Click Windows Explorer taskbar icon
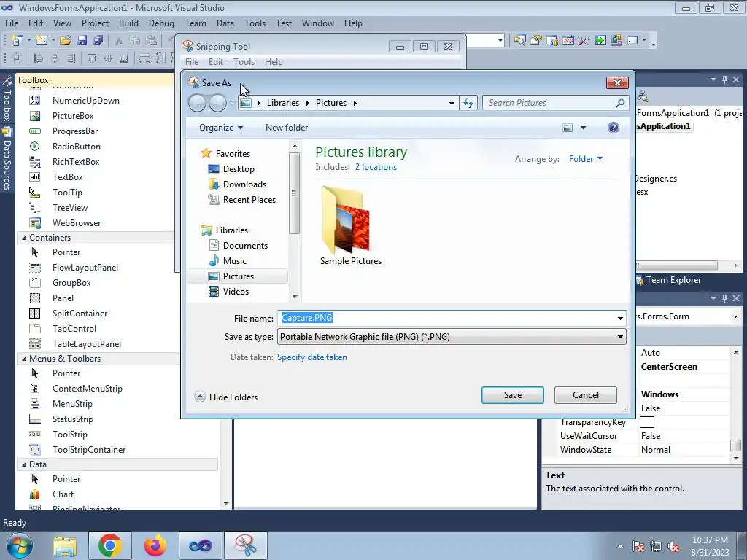This screenshot has width=747, height=560. [x=65, y=545]
